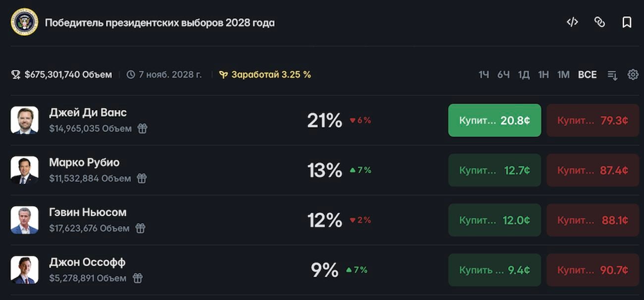Bookmark this 2028 election market
The image size is (644, 300).
tap(627, 22)
